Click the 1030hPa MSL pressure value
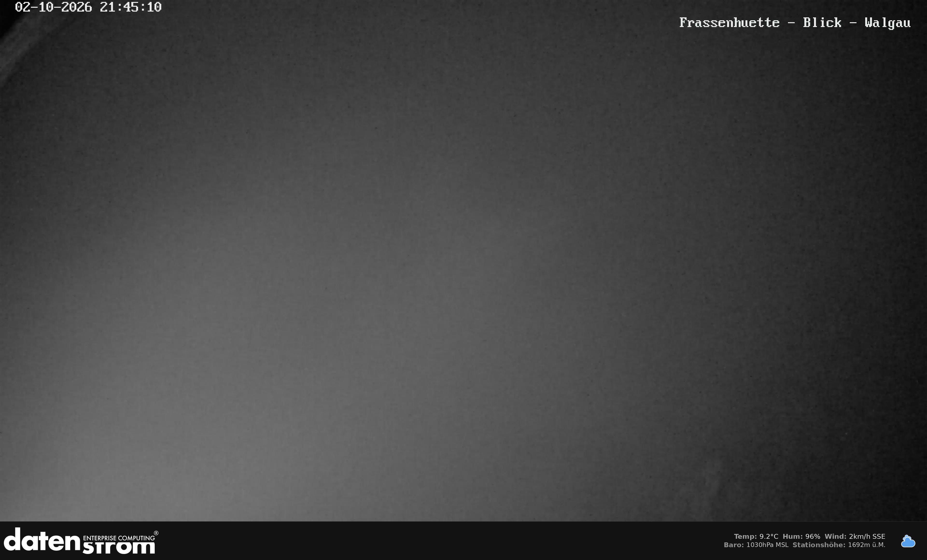This screenshot has height=560, width=927. 767,545
